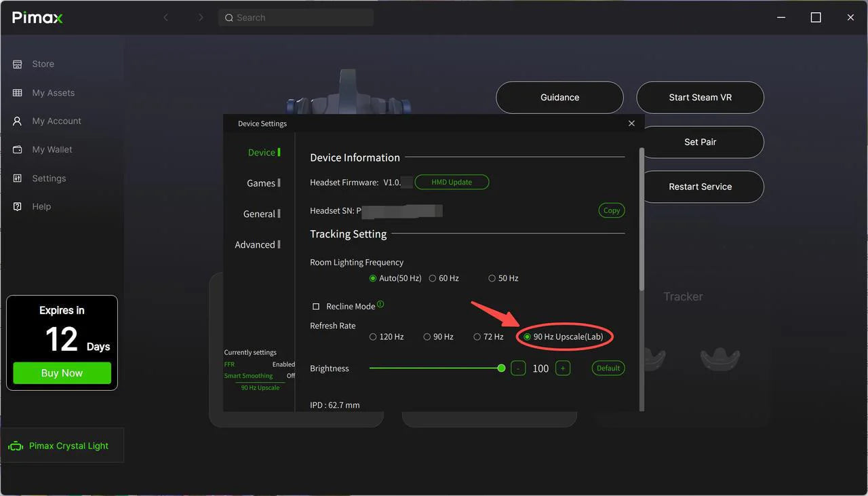
Task: Switch to the Games tab
Action: 261,183
